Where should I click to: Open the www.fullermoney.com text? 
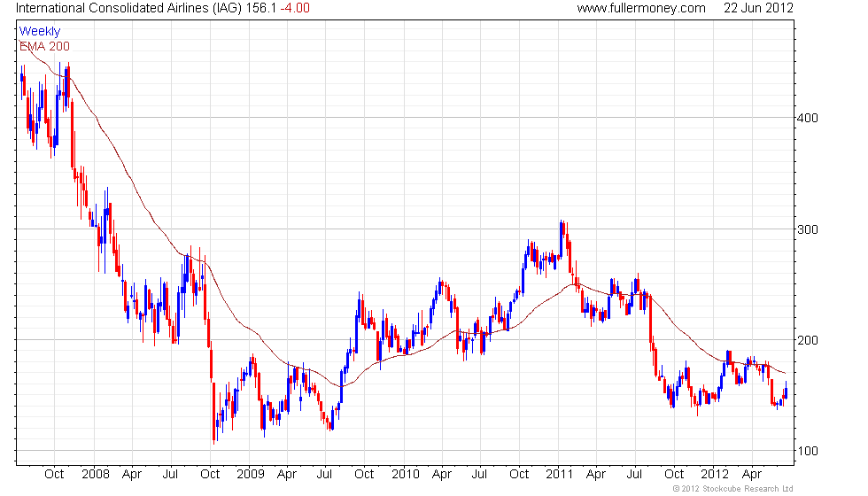click(641, 8)
